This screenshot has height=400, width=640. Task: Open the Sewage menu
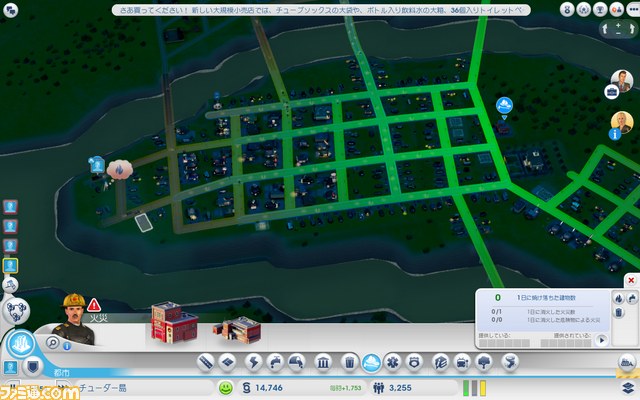point(298,362)
